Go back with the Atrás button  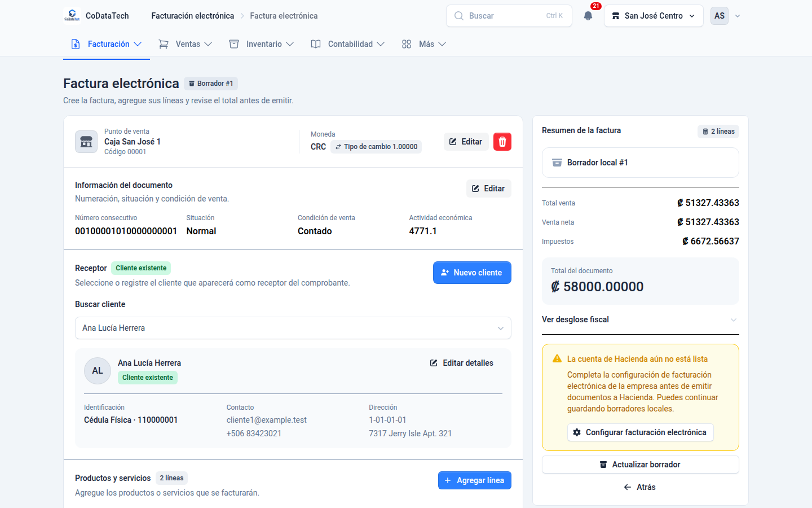click(x=641, y=487)
